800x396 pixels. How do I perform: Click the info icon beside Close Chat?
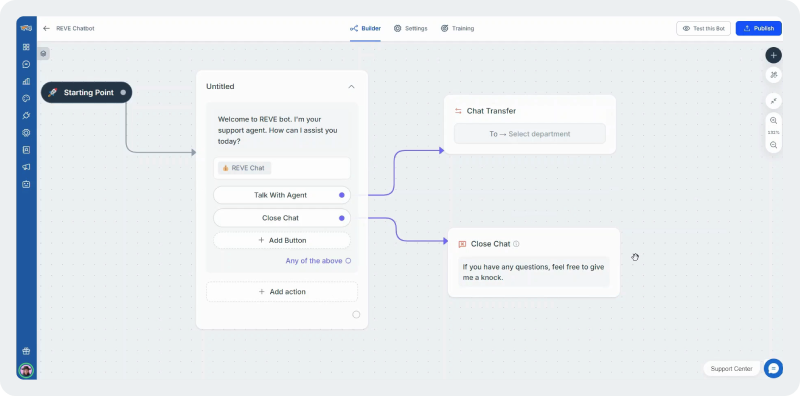(516, 244)
